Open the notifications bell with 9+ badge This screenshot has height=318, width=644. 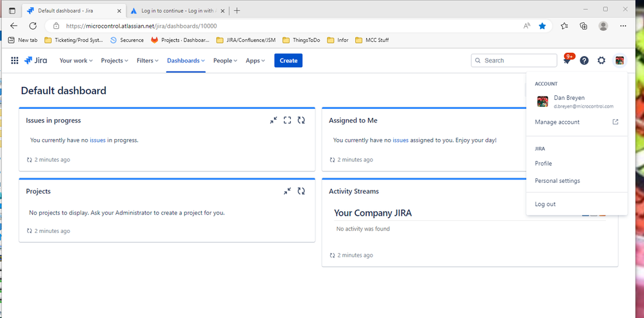click(x=567, y=61)
